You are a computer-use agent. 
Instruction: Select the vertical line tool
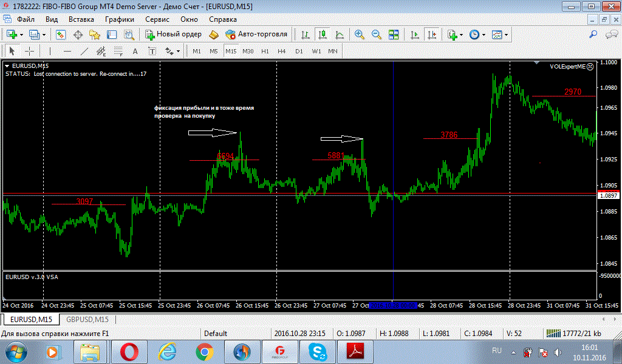[50, 51]
